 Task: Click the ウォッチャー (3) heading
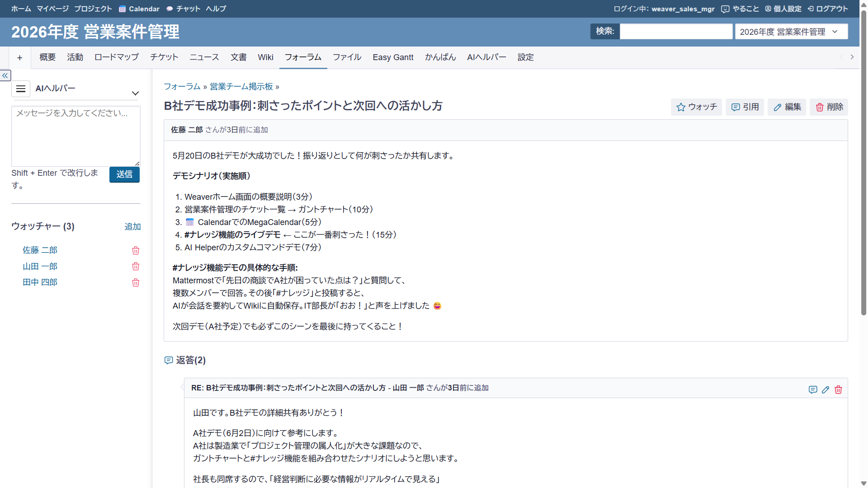click(x=43, y=226)
